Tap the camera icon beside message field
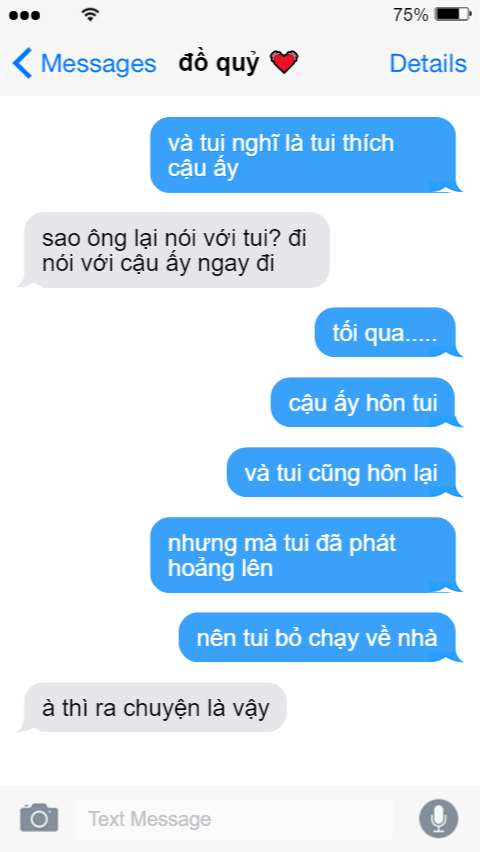Image resolution: width=480 pixels, height=852 pixels. click(x=39, y=817)
